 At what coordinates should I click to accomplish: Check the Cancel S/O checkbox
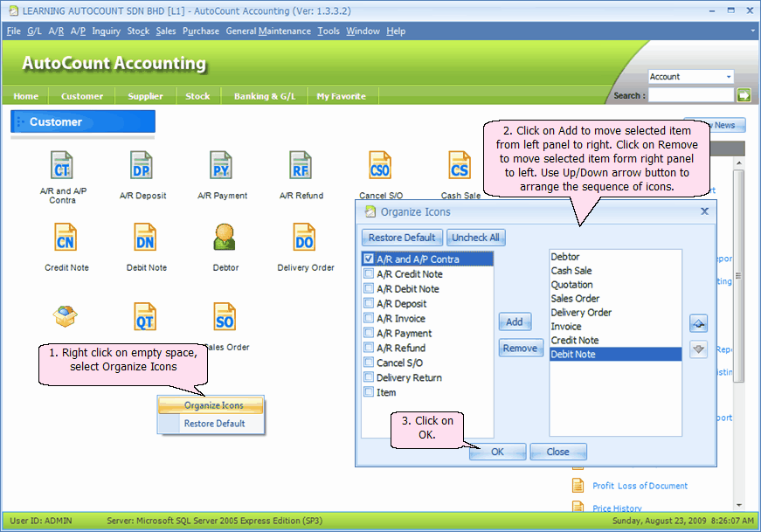pos(369,363)
